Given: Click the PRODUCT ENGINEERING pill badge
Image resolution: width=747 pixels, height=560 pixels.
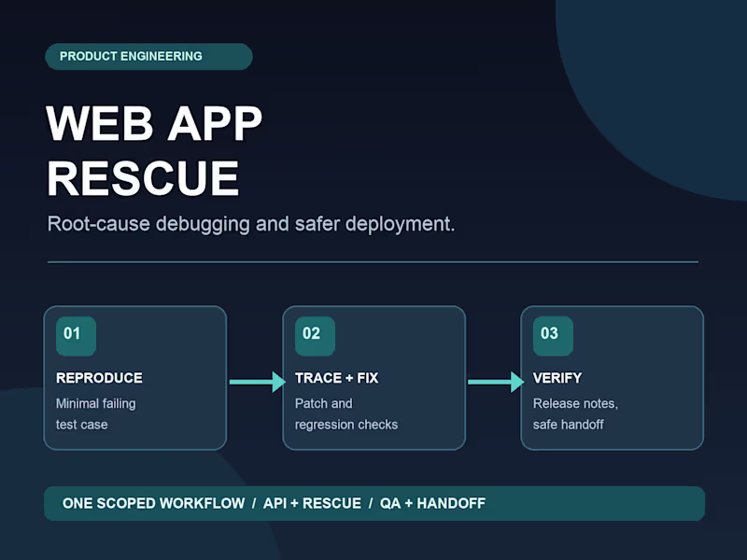Looking at the screenshot, I should pyautogui.click(x=148, y=57).
